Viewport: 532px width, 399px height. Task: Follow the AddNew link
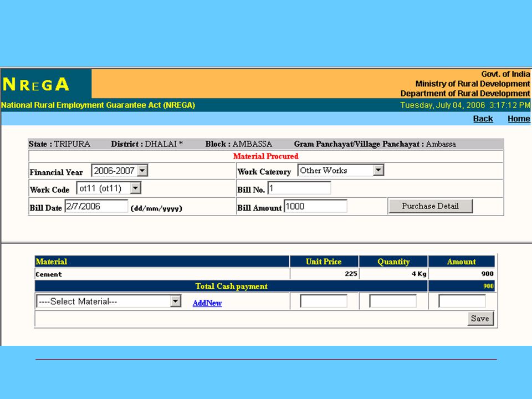(x=207, y=303)
